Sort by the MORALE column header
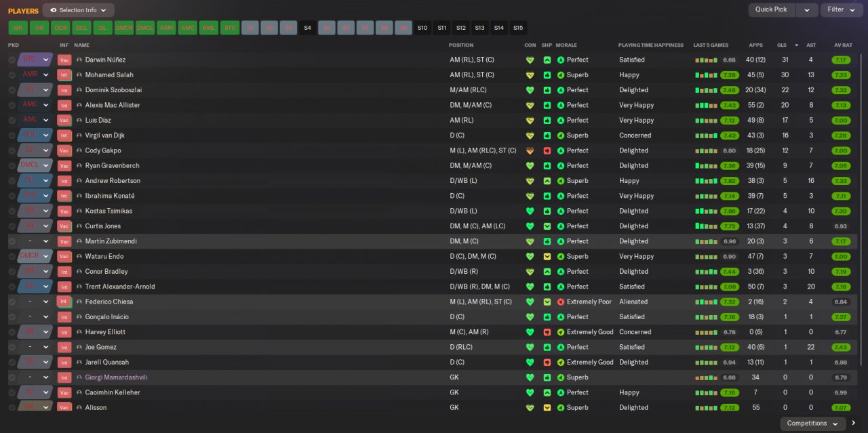 point(566,45)
